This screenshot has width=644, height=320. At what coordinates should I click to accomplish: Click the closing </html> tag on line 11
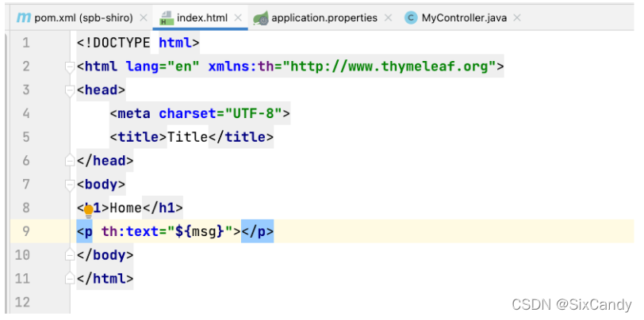tap(105, 279)
